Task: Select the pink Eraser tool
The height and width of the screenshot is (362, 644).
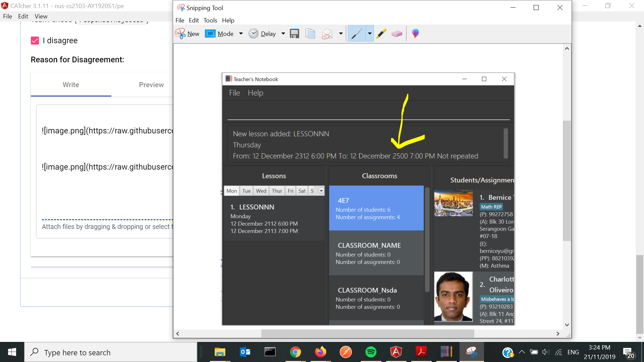Action: [x=396, y=34]
